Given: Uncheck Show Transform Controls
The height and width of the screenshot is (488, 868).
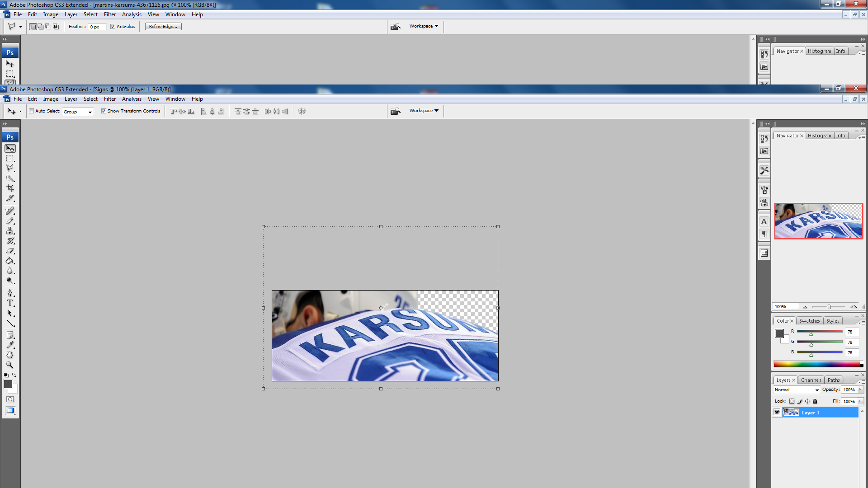Looking at the screenshot, I should [104, 111].
